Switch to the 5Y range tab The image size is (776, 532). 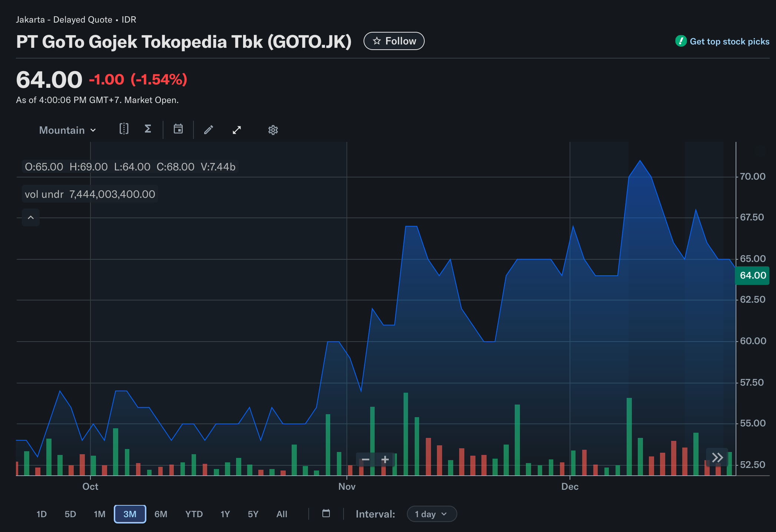point(253,514)
